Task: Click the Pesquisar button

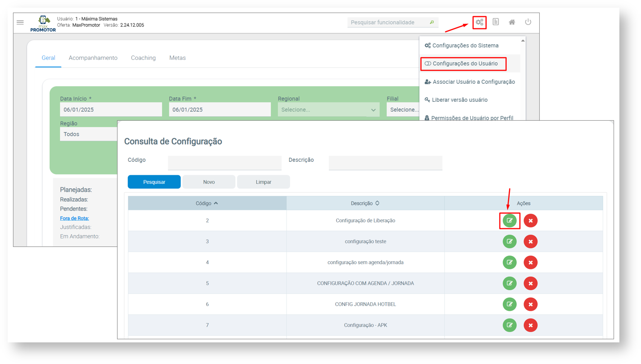Action: 154,182
